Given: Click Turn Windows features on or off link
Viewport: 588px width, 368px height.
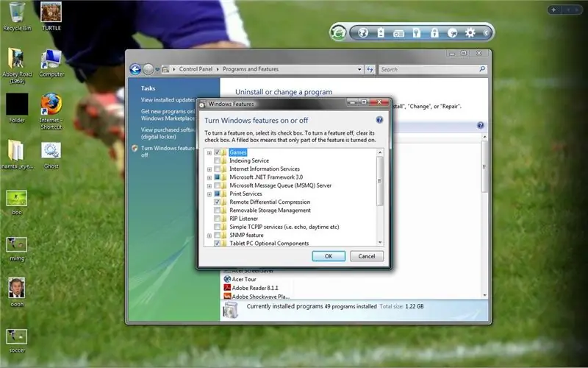Looking at the screenshot, I should 168,152.
